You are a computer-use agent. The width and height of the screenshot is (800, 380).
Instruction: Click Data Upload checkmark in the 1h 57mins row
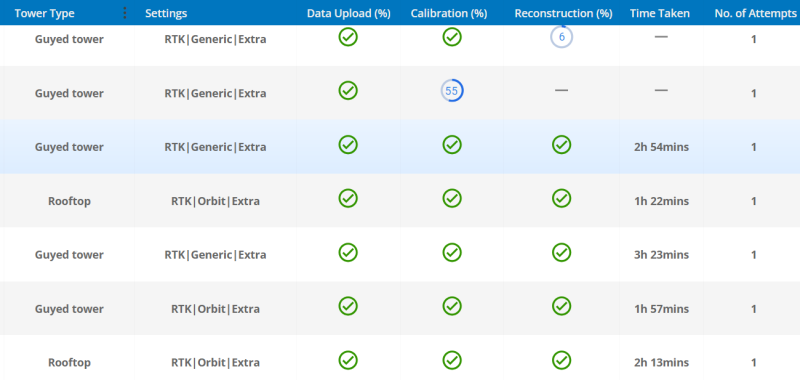(x=348, y=306)
